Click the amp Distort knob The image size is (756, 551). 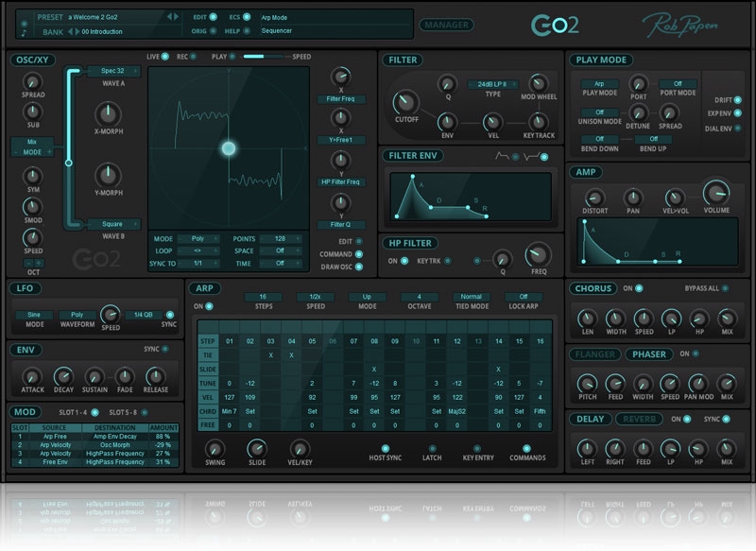593,196
